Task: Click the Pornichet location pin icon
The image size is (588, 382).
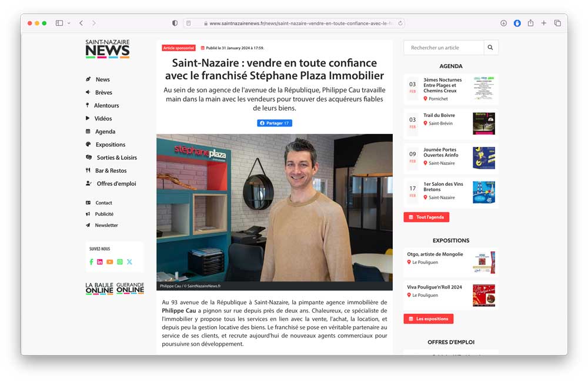Action: 425,99
